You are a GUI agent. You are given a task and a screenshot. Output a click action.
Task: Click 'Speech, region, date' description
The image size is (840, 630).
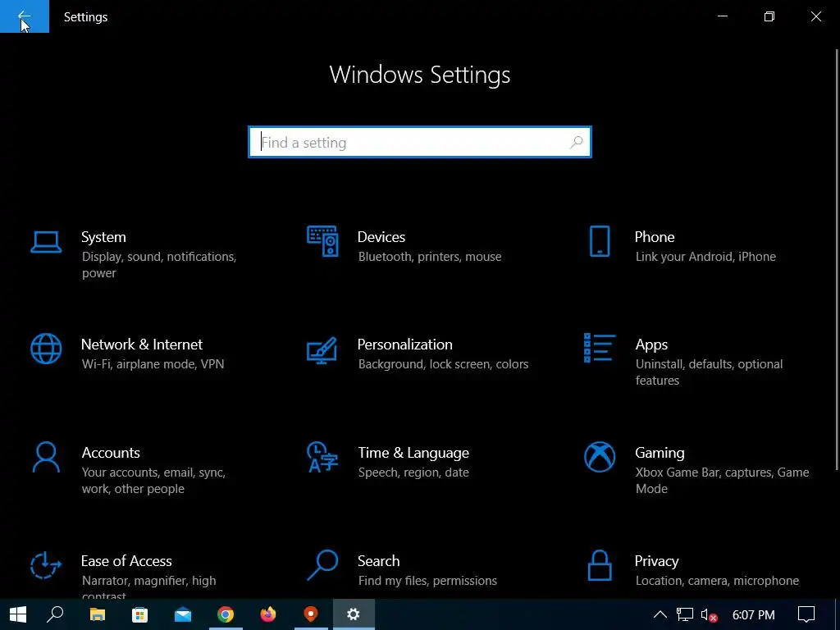[413, 472]
